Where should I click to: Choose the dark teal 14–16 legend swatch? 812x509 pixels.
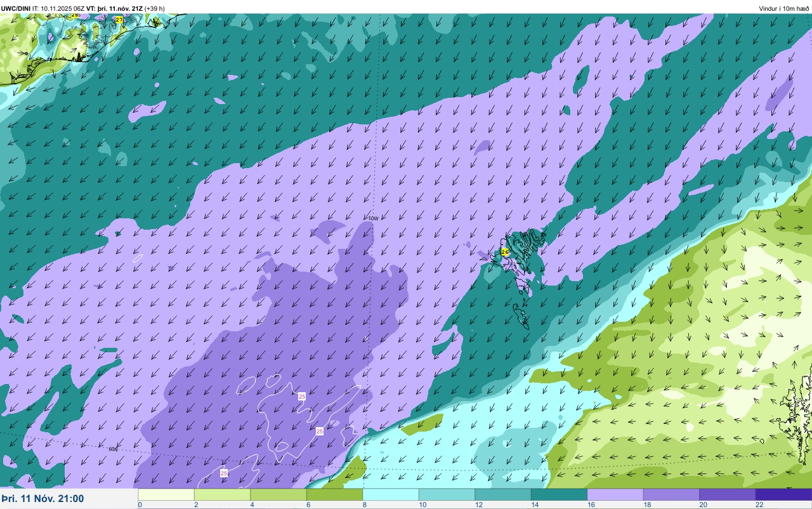(559, 494)
